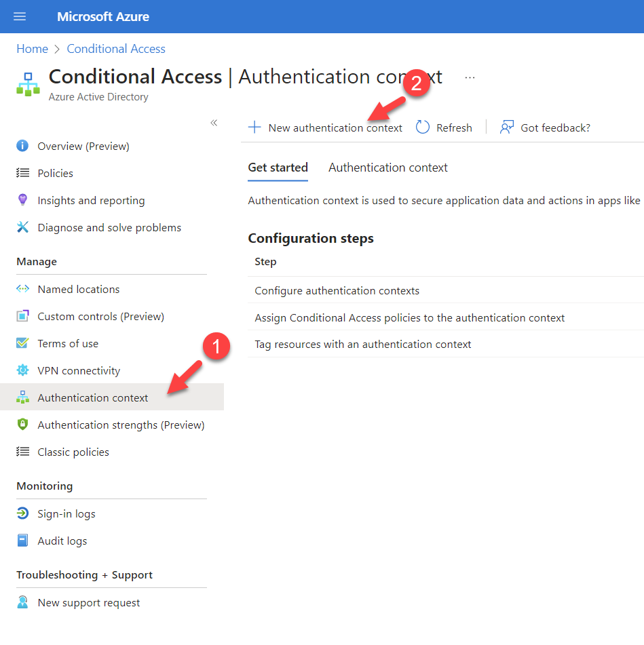644x645 pixels.
Task: Click the plus icon for new authentication context
Action: (x=254, y=127)
